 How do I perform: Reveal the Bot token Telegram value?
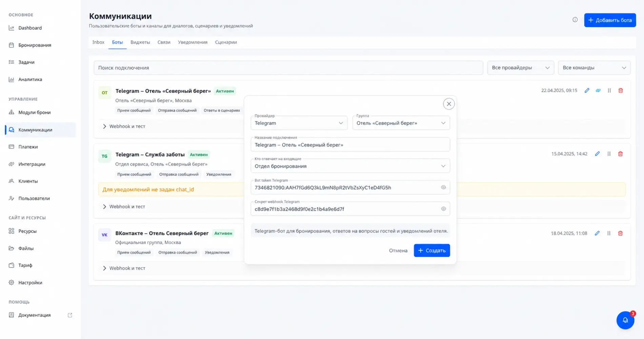443,187
